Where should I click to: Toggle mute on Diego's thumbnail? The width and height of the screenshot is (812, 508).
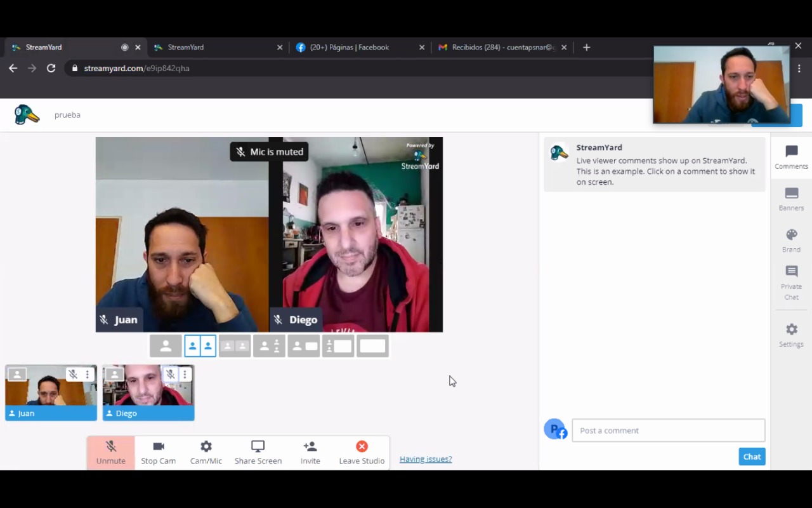tap(170, 375)
